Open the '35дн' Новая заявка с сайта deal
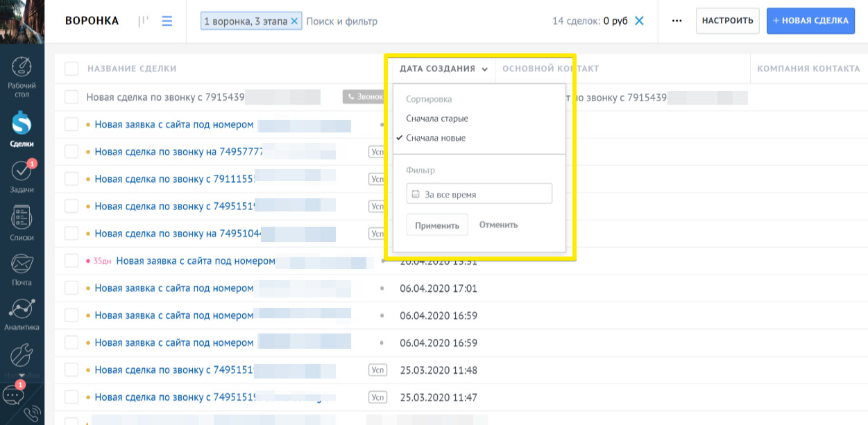Viewport: 868px width, 425px height. point(196,261)
